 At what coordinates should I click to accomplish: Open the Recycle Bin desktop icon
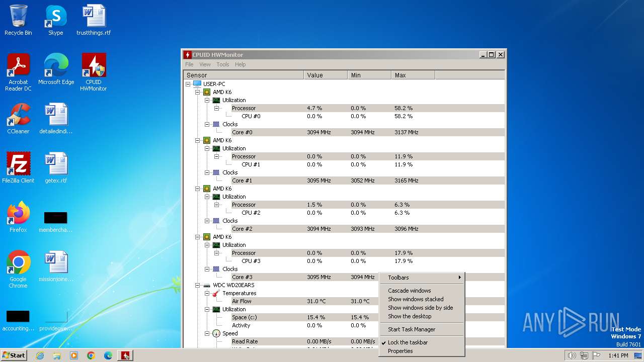[x=18, y=20]
